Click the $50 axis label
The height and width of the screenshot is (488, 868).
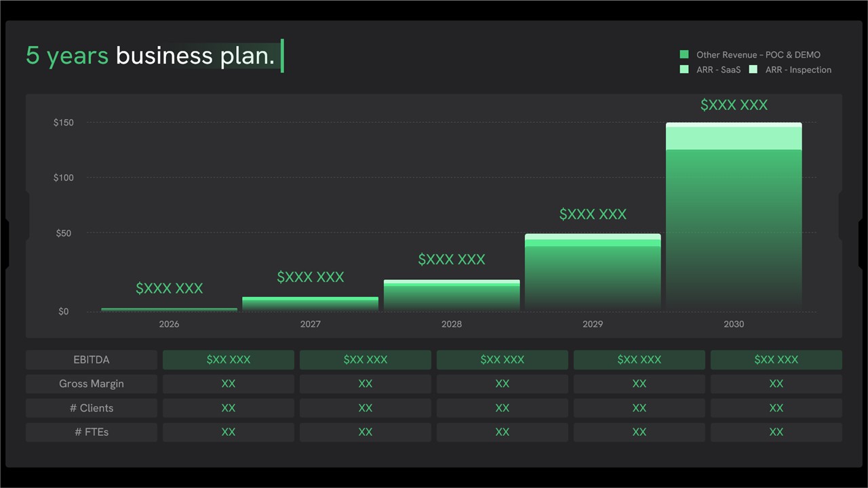coord(62,233)
